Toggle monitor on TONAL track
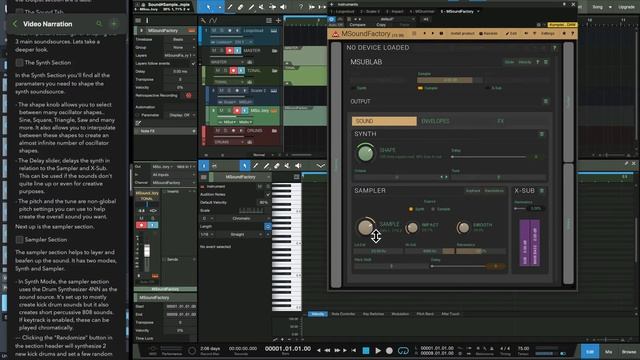The height and width of the screenshot is (360, 640). (241, 71)
